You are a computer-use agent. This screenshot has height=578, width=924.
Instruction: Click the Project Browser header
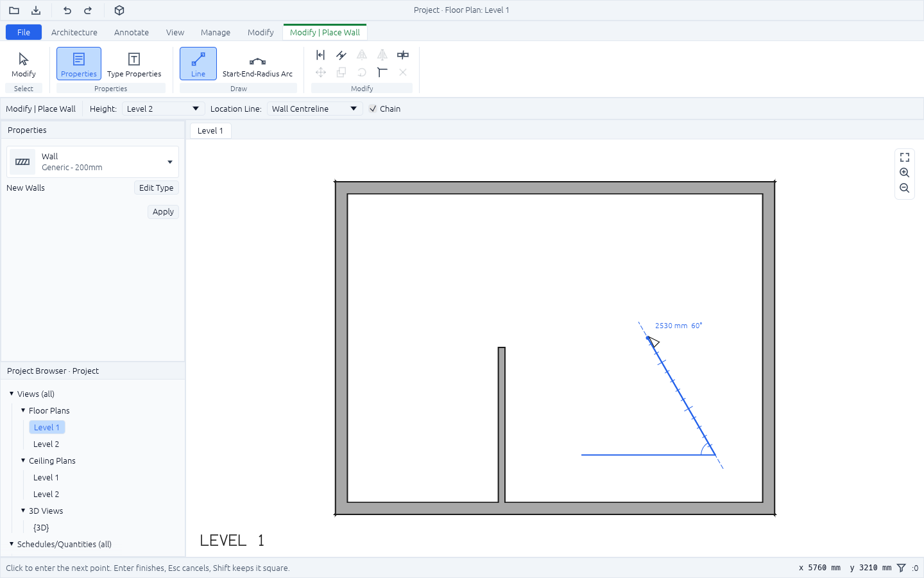pos(93,371)
